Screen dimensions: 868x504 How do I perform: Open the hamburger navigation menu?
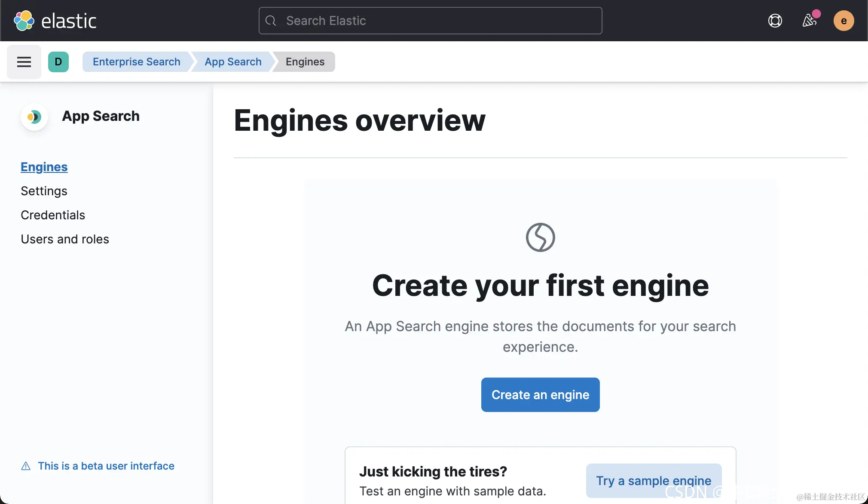click(24, 62)
